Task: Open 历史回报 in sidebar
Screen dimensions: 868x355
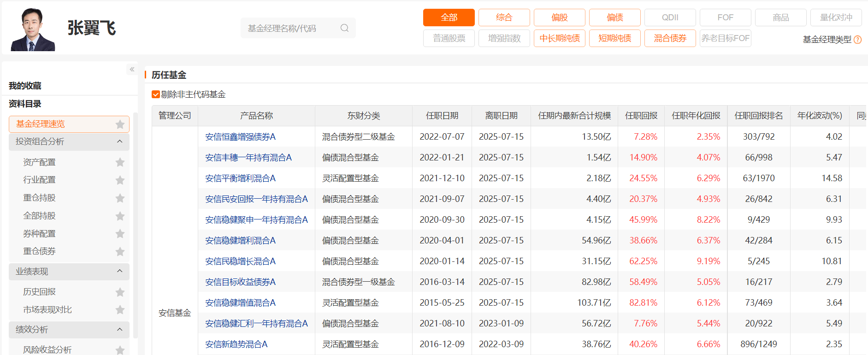Action: pyautogui.click(x=39, y=292)
